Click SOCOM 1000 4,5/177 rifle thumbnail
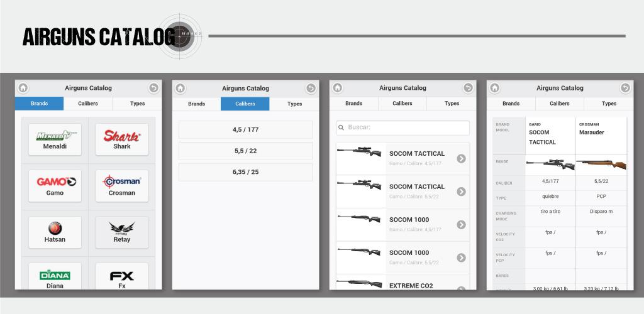The height and width of the screenshot is (314, 644). tap(360, 218)
